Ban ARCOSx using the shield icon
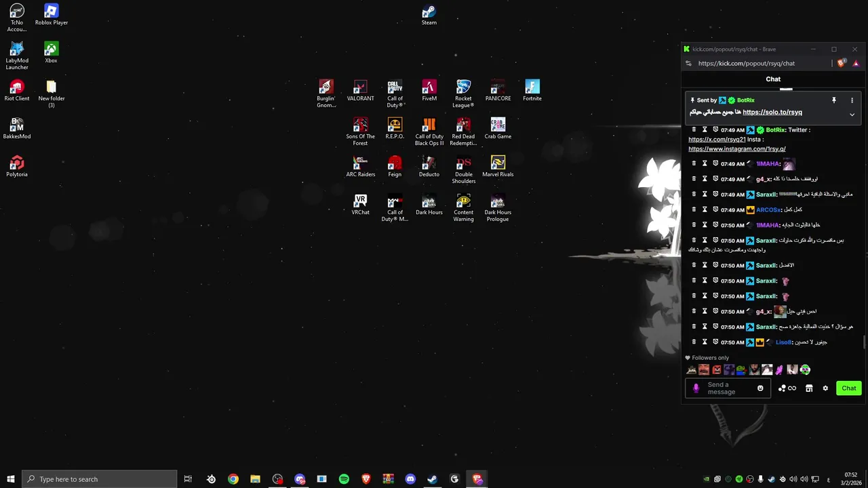This screenshot has width=868, height=488. click(x=715, y=209)
